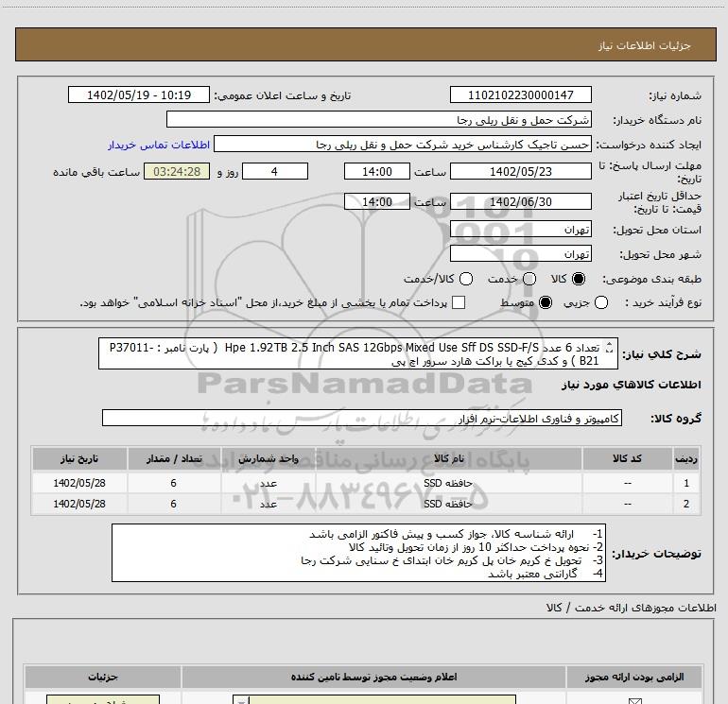728x704 pixels.
Task: Click the row 1 need date 1402/05/28
Action: tap(79, 483)
